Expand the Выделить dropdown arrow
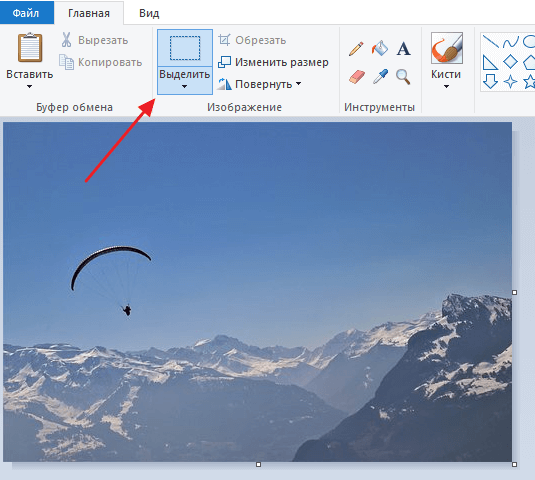The height and width of the screenshot is (480, 535). (x=184, y=87)
